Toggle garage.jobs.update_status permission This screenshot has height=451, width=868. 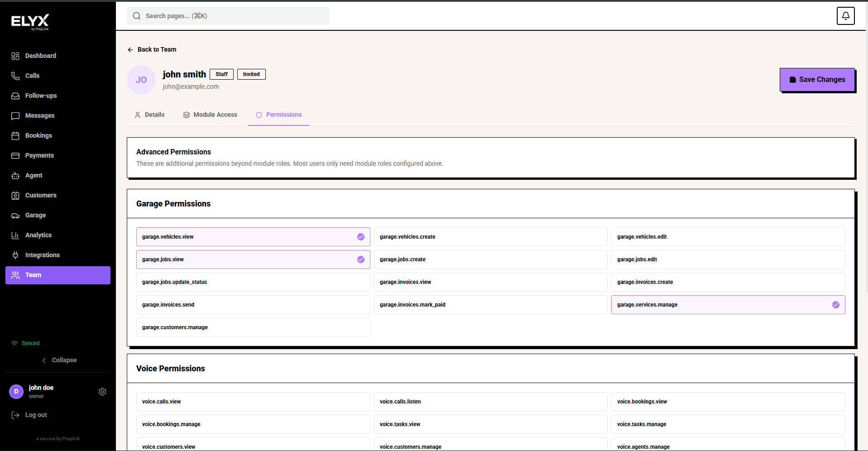click(x=253, y=282)
